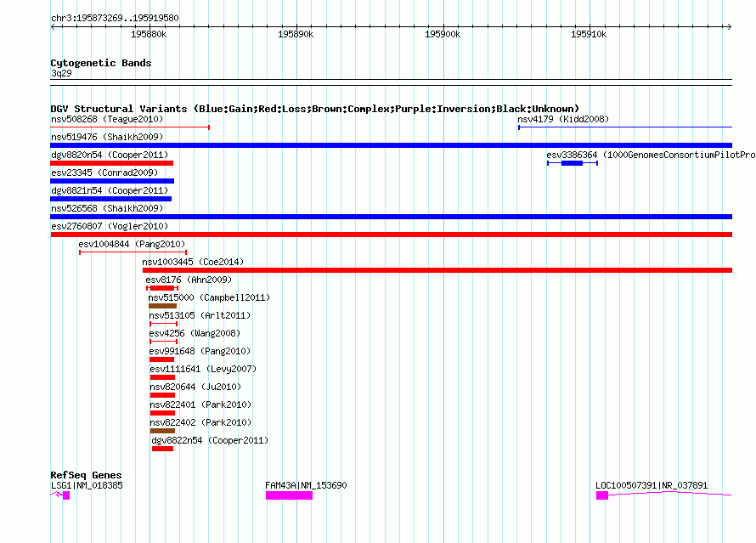The width and height of the screenshot is (756, 543).
Task: Open the nsv1003445 (Coe2014) label
Action: click(x=193, y=262)
